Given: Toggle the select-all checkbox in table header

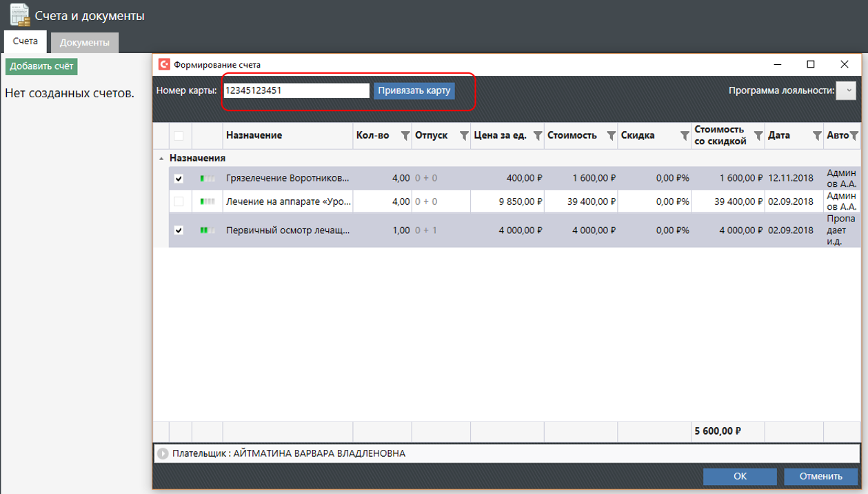Looking at the screenshot, I should click(x=179, y=136).
